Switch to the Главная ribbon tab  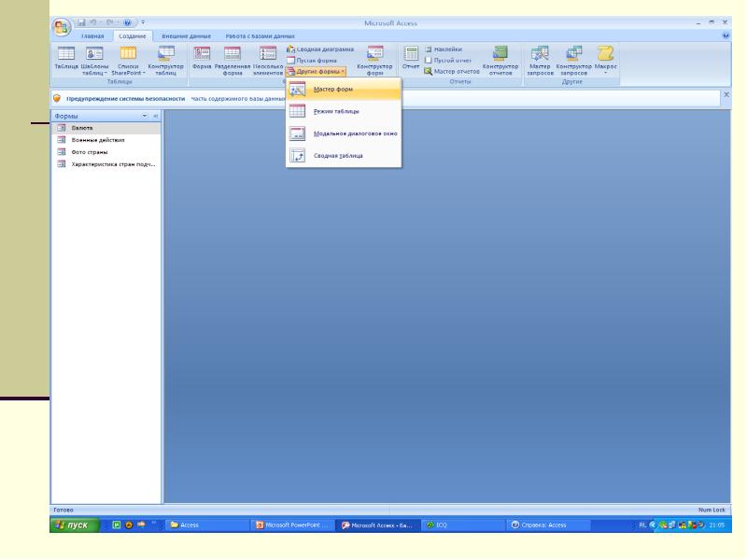(92, 36)
